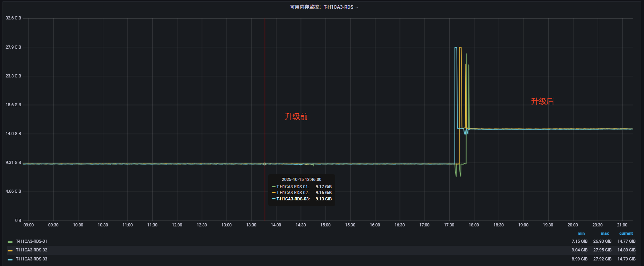Click the hovered data point on the red crosshair
Image resolution: width=644 pixels, height=266 pixels.
tap(264, 164)
